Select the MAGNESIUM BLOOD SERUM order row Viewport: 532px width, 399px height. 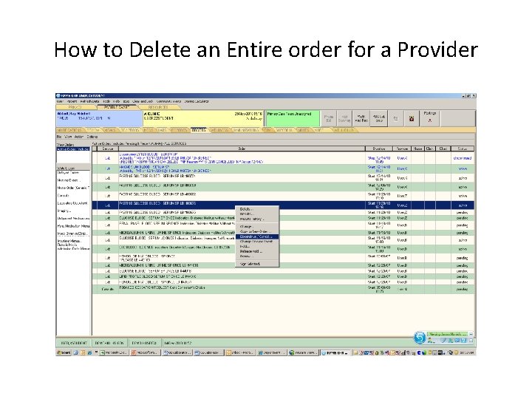(x=283, y=168)
